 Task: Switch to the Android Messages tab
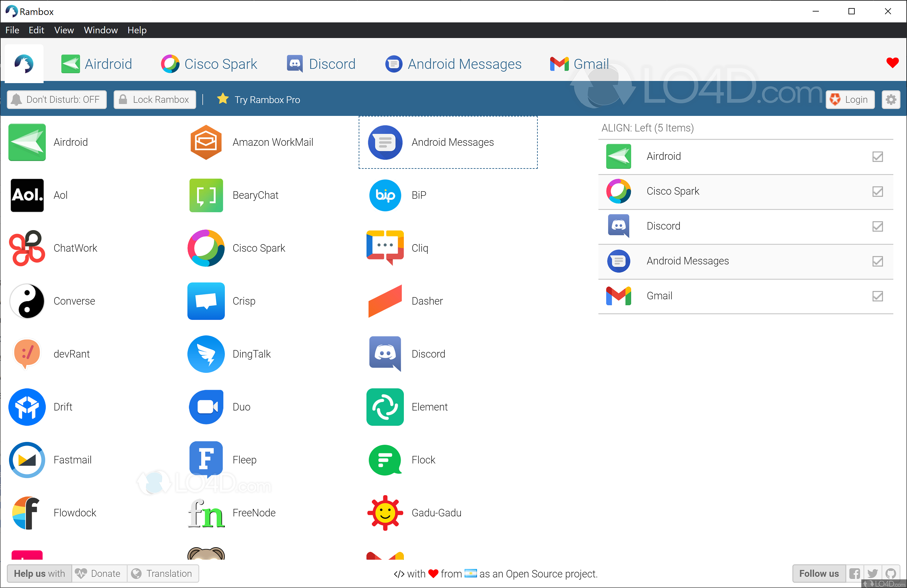point(453,64)
